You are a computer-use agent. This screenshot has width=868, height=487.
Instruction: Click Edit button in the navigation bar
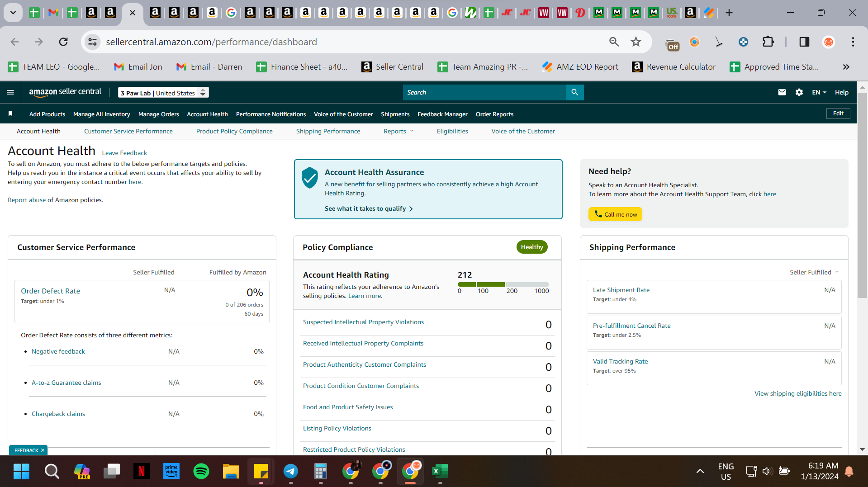[x=838, y=113]
